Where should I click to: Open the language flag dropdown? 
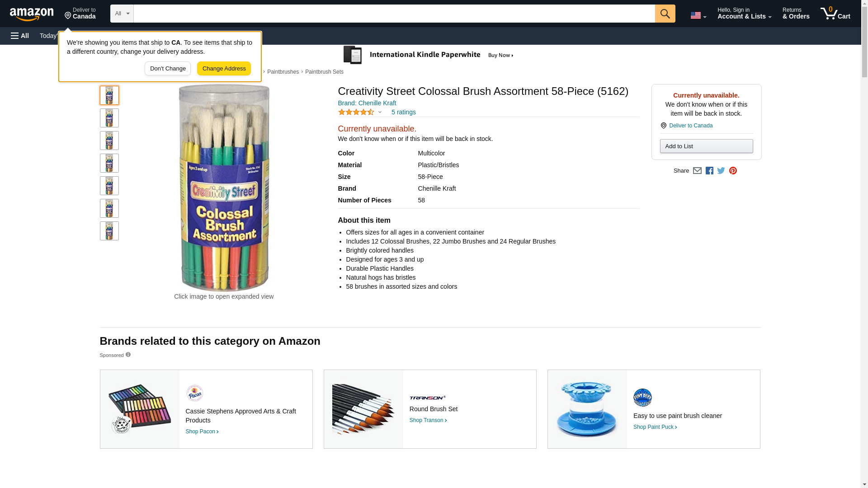(x=698, y=15)
